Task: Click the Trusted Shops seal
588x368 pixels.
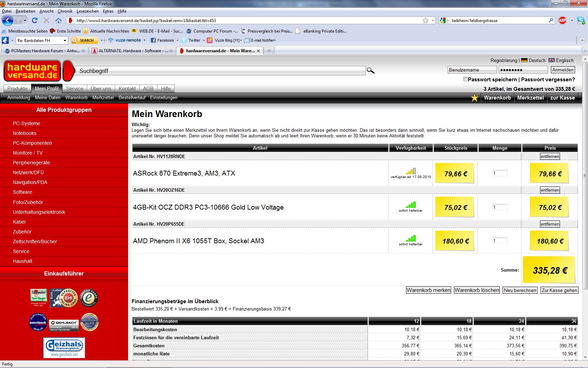Action: (89, 298)
